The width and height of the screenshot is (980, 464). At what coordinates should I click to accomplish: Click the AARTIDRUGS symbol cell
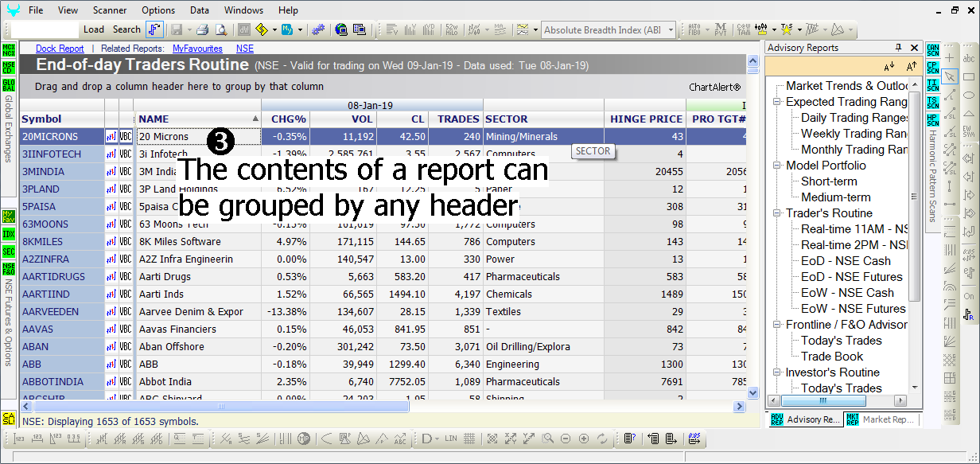coord(62,277)
